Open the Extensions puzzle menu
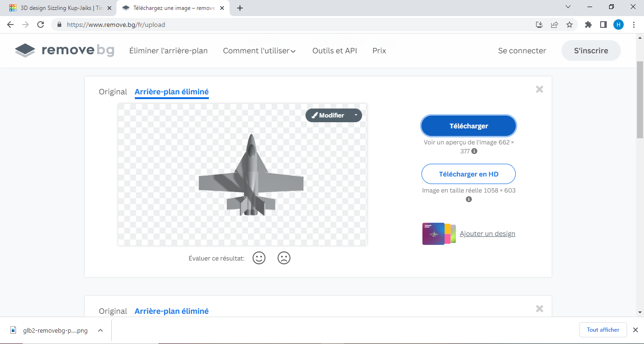Screen dimensions: 644x344 [588, 25]
